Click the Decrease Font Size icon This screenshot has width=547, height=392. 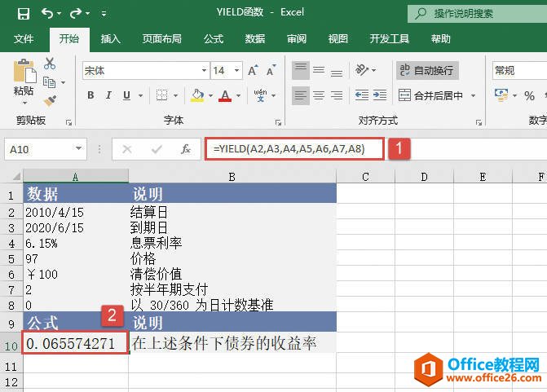(271, 70)
